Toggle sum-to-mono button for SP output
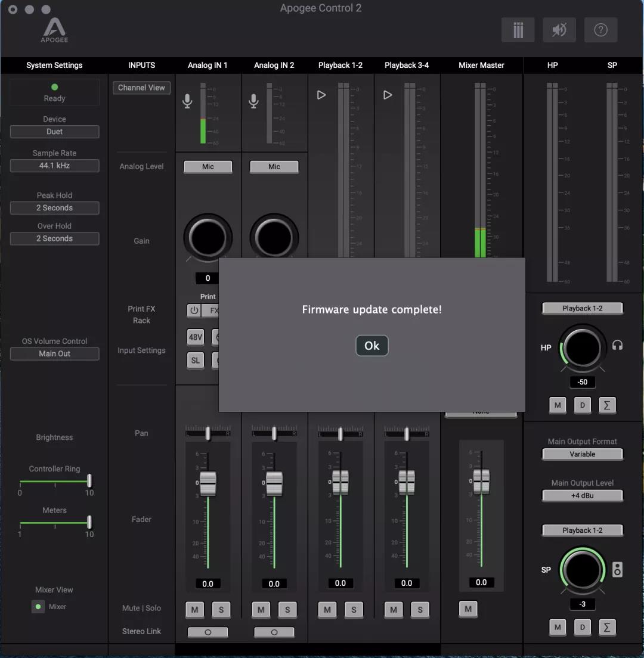Screen dimensions: 644x658 click(x=606, y=628)
